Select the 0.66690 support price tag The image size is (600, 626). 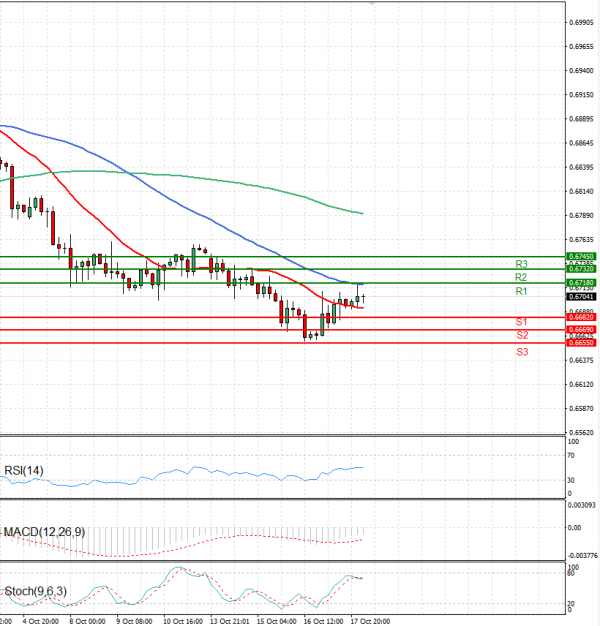point(581,330)
